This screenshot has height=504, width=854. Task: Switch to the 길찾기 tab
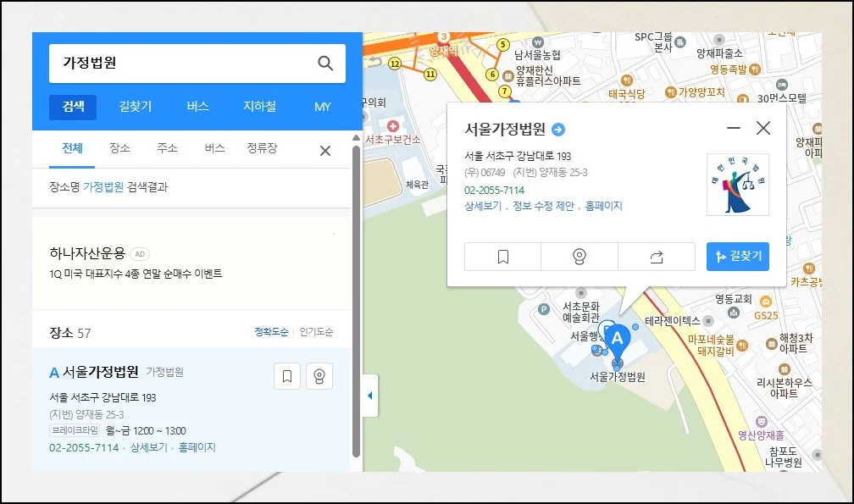136,107
